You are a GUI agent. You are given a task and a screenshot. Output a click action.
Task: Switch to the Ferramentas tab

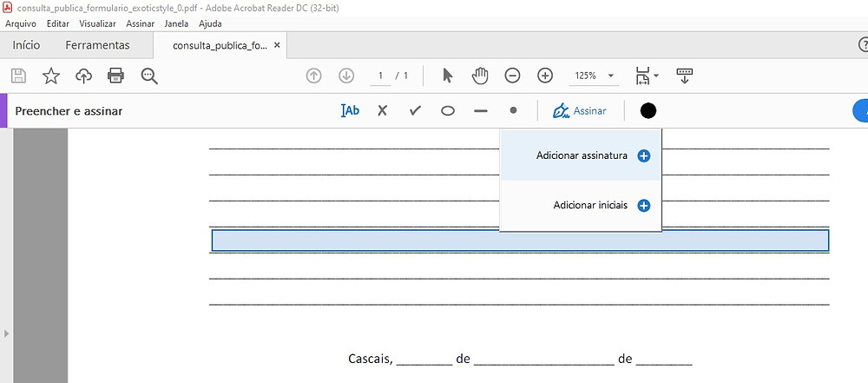coord(97,45)
